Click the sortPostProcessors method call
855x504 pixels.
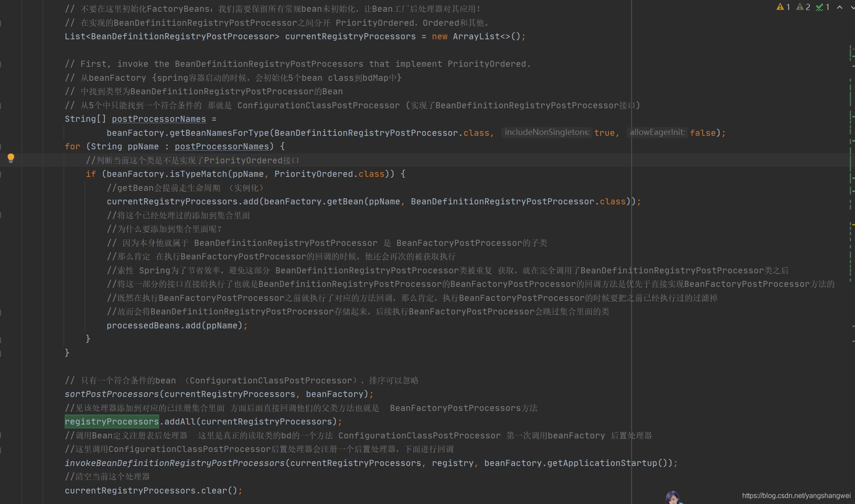[112, 394]
